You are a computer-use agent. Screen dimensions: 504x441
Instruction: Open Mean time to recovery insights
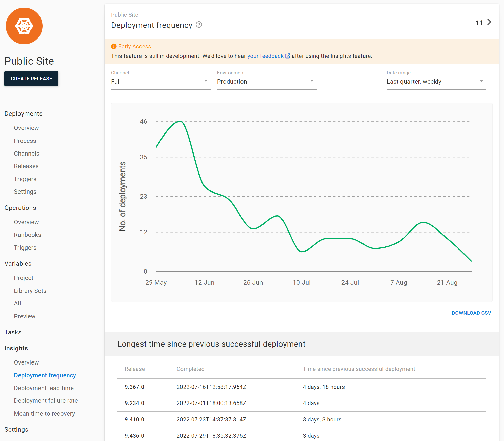point(44,413)
